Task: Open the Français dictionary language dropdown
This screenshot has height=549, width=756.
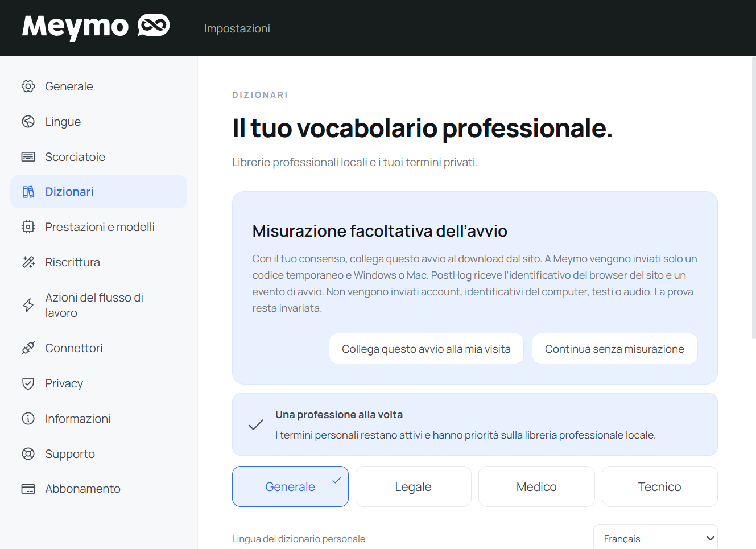Action: [655, 538]
